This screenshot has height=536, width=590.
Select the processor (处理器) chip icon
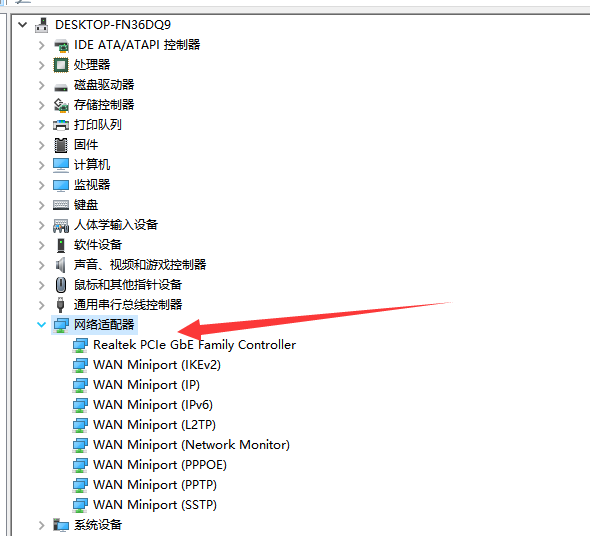[61, 65]
